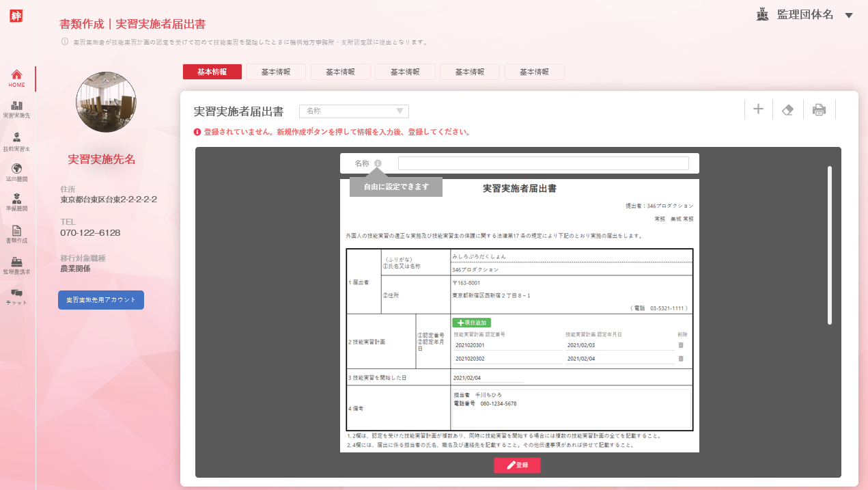Switch to the last 基本情報 tab
868x490 pixels.
[x=534, y=72]
